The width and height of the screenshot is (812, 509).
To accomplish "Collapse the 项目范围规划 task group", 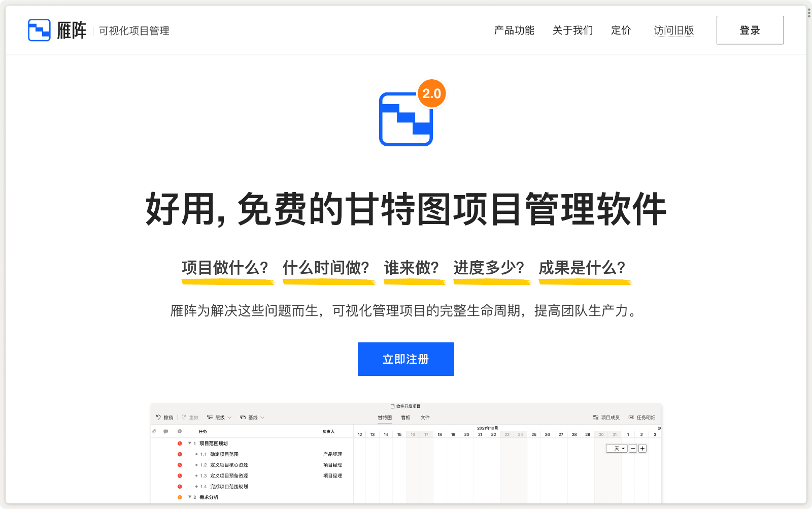I will (x=189, y=443).
